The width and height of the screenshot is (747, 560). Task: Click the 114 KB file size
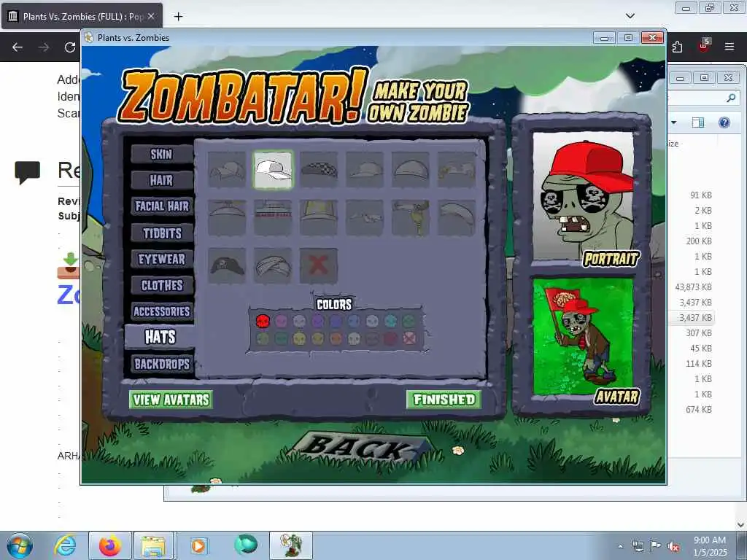pos(698,364)
